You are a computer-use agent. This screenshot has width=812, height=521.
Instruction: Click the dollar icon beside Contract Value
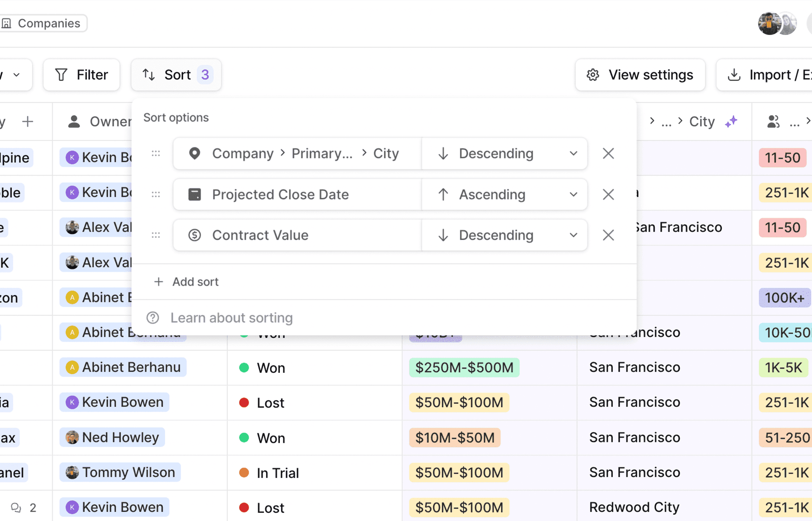[x=195, y=235]
